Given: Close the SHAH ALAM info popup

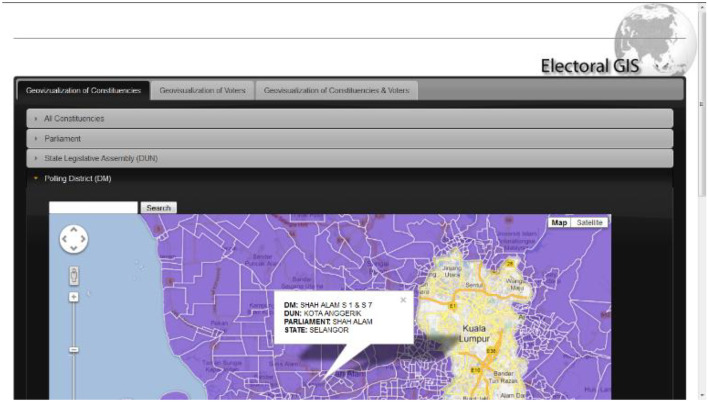Looking at the screenshot, I should (x=403, y=299).
